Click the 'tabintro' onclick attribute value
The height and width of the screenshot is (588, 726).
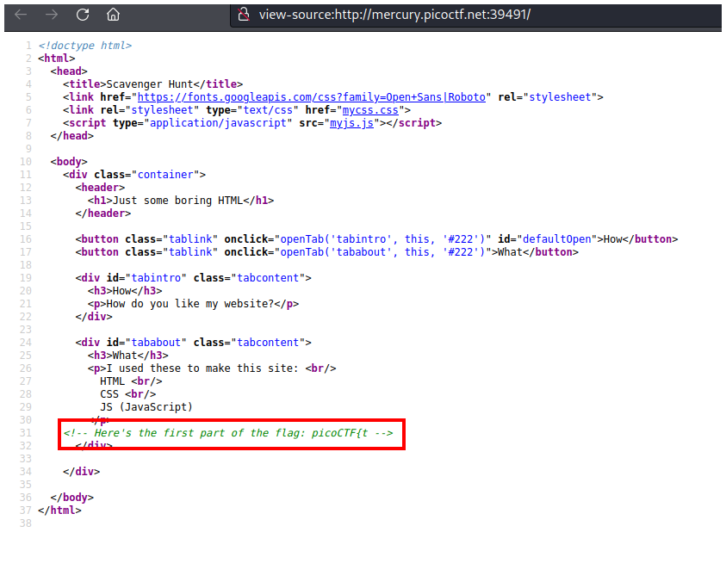tap(383, 239)
